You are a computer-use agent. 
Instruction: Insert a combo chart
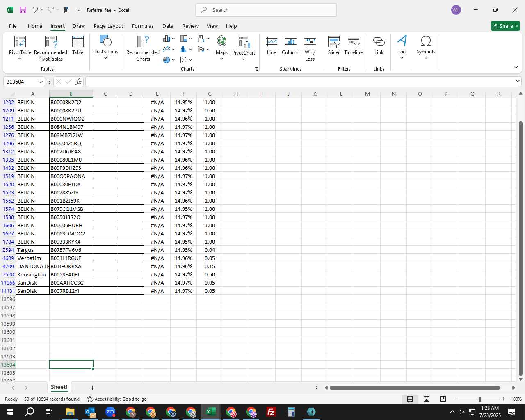coord(201,49)
